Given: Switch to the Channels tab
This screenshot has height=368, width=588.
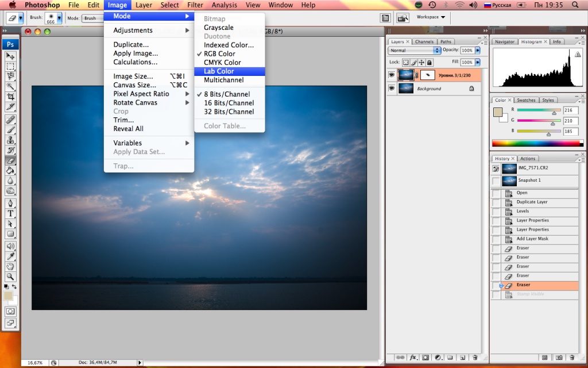Looking at the screenshot, I should coord(424,42).
